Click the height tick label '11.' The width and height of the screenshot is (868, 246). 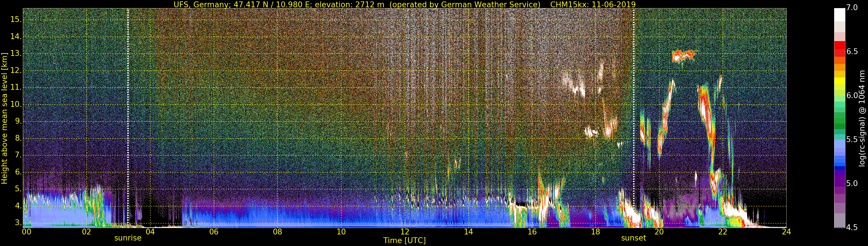point(16,87)
